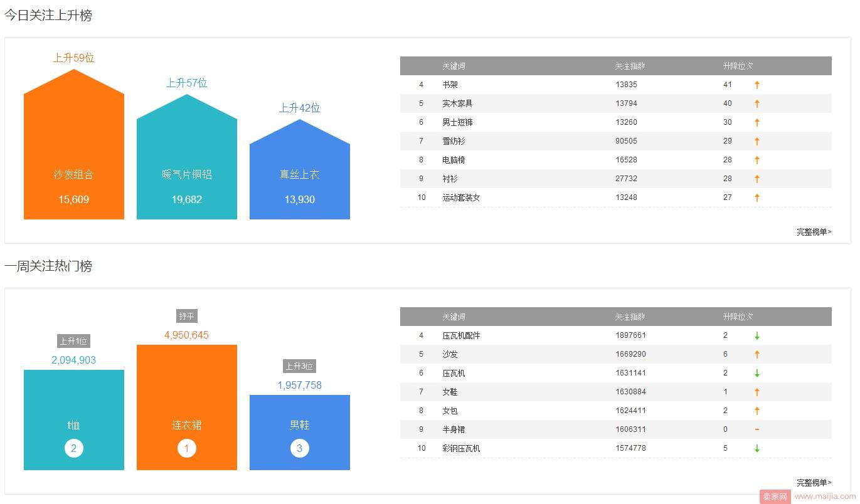Select the orange 连衣裙 bar
860x504 pixels.
[x=187, y=407]
